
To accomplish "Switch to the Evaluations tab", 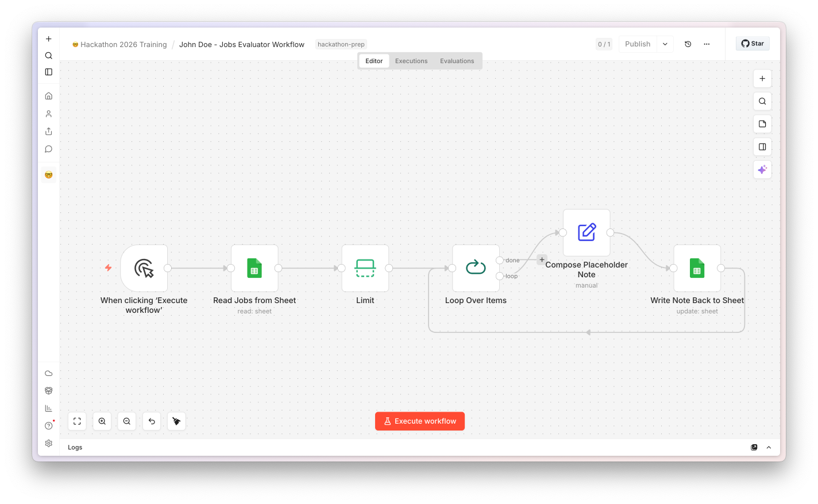I will click(457, 61).
